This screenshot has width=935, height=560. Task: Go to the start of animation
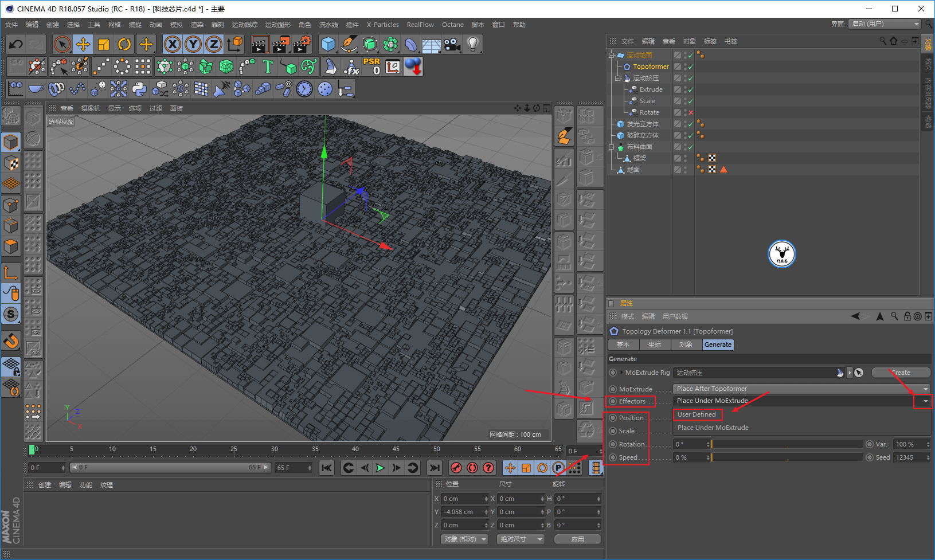[x=327, y=468]
